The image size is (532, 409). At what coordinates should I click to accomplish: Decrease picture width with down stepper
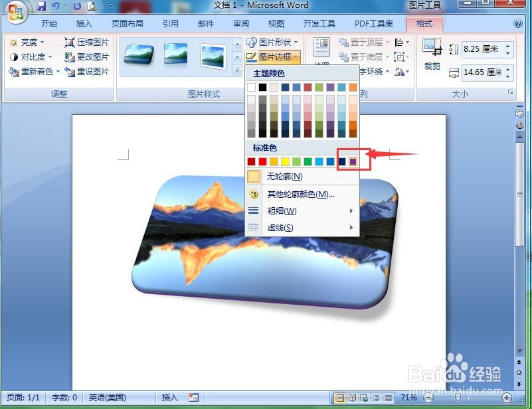click(x=508, y=76)
